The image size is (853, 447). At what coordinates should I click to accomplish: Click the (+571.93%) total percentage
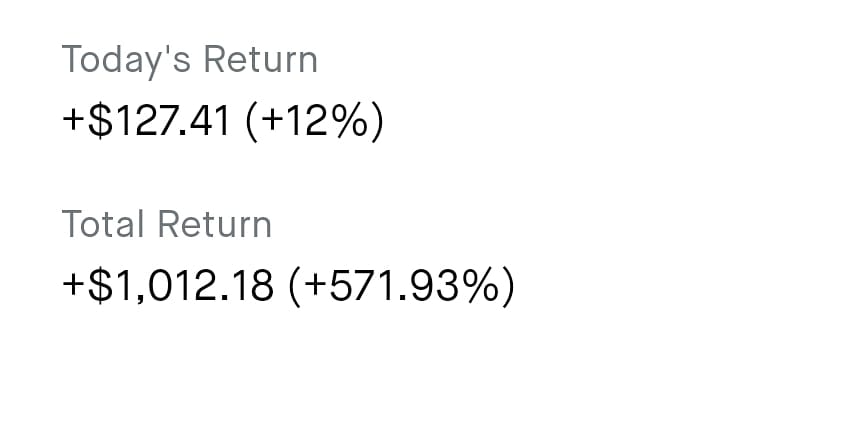click(x=401, y=287)
